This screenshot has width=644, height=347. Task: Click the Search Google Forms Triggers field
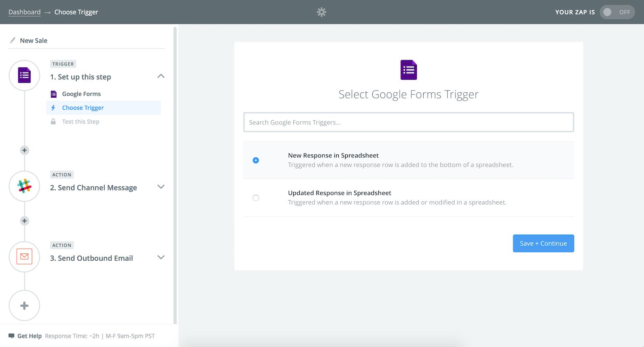(408, 122)
